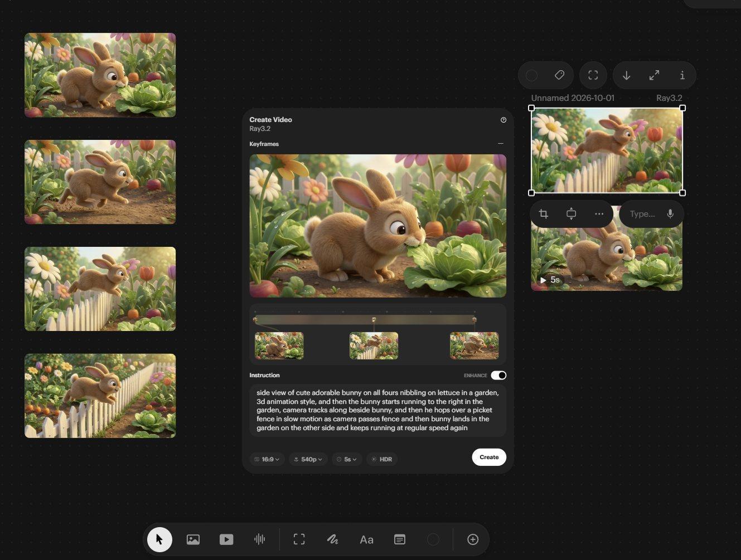Viewport: 741px width, 560px height.
Task: Choose the image tool in bottom toolbar
Action: 193,539
